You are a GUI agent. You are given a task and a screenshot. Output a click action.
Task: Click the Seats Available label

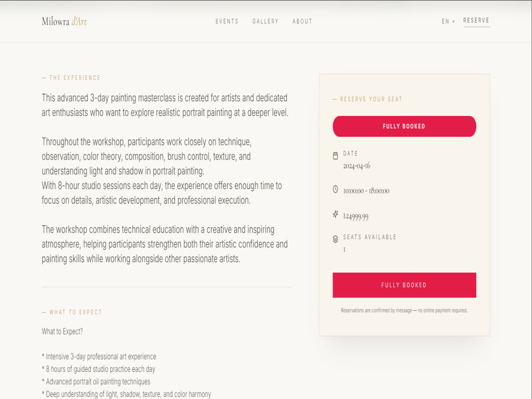[x=370, y=237]
